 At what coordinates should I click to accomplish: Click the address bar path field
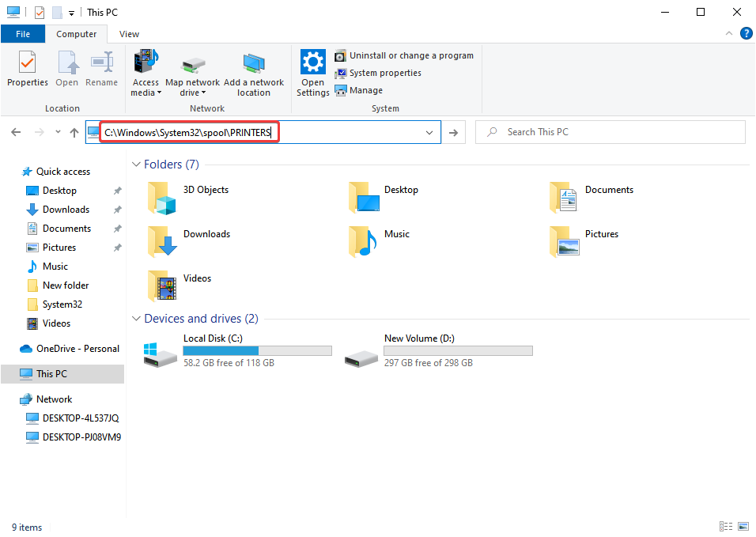tap(263, 132)
